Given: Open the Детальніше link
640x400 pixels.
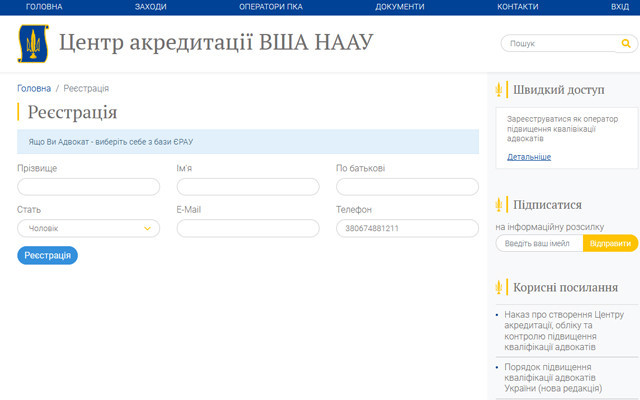Looking at the screenshot, I should [x=529, y=157].
